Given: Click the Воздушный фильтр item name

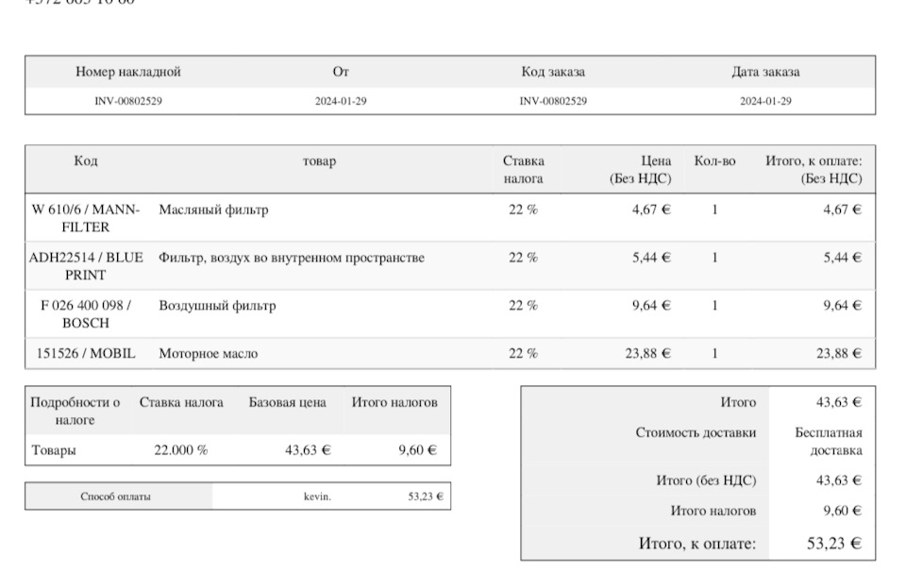Looking at the screenshot, I should pos(217,306).
